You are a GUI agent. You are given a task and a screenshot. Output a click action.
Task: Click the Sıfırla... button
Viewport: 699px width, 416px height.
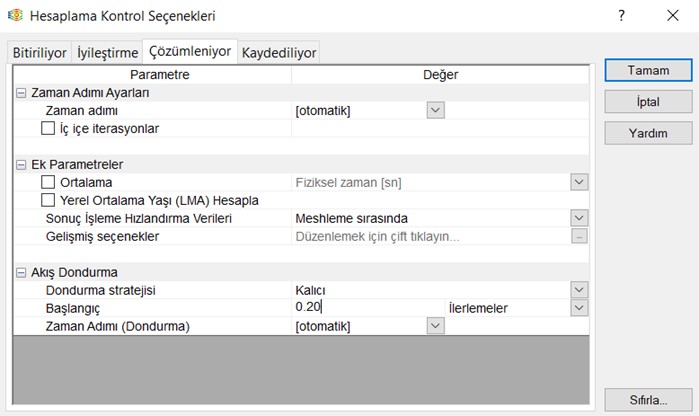click(647, 400)
